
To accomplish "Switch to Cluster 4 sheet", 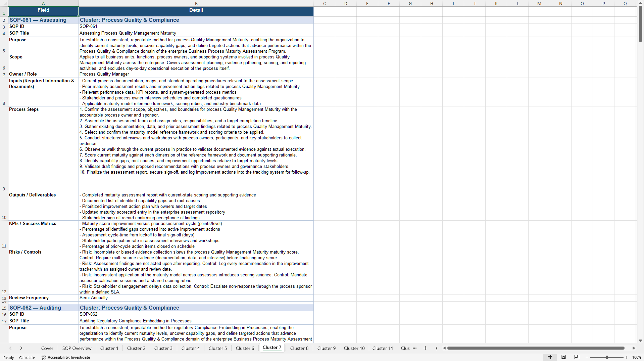I will point(191,348).
